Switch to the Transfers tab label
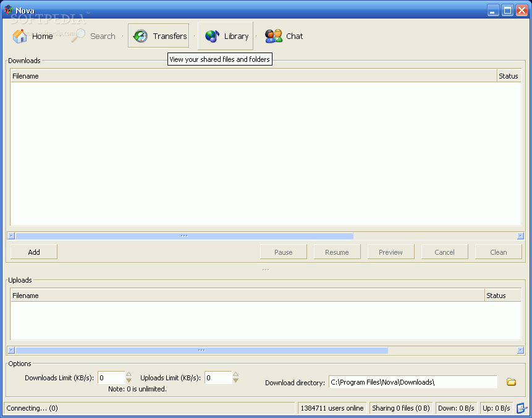This screenshot has width=532, height=418. coord(170,36)
